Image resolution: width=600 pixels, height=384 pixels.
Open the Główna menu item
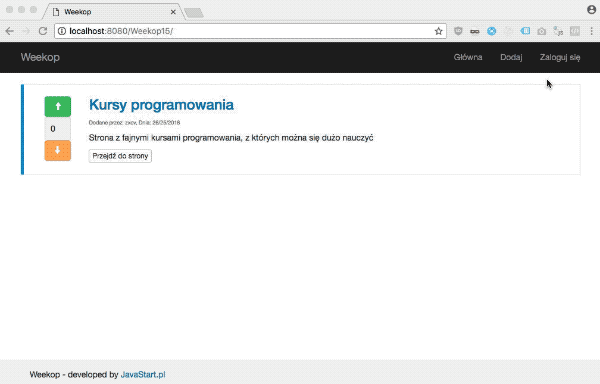coord(468,57)
